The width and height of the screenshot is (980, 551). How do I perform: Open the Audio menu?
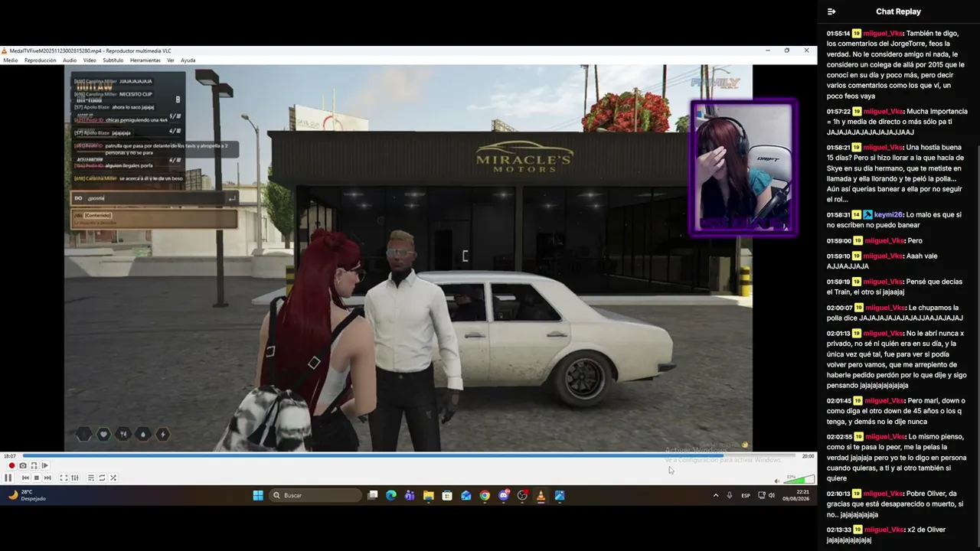click(x=70, y=60)
